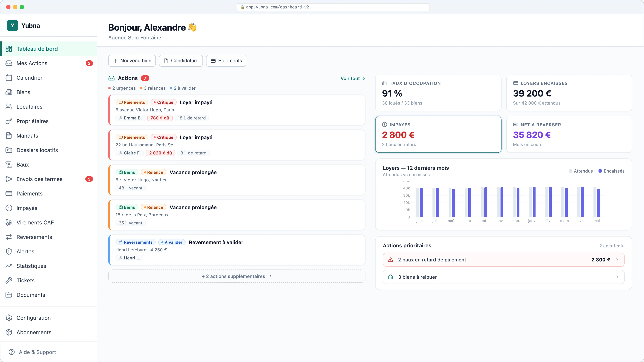Click the Paiements quick action button

(x=226, y=61)
